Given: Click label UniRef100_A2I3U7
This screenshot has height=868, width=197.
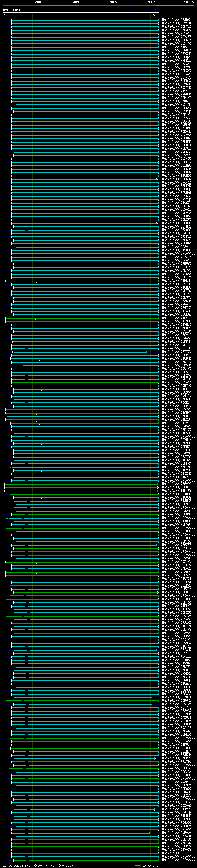Looking at the screenshot, I should coord(177,650).
